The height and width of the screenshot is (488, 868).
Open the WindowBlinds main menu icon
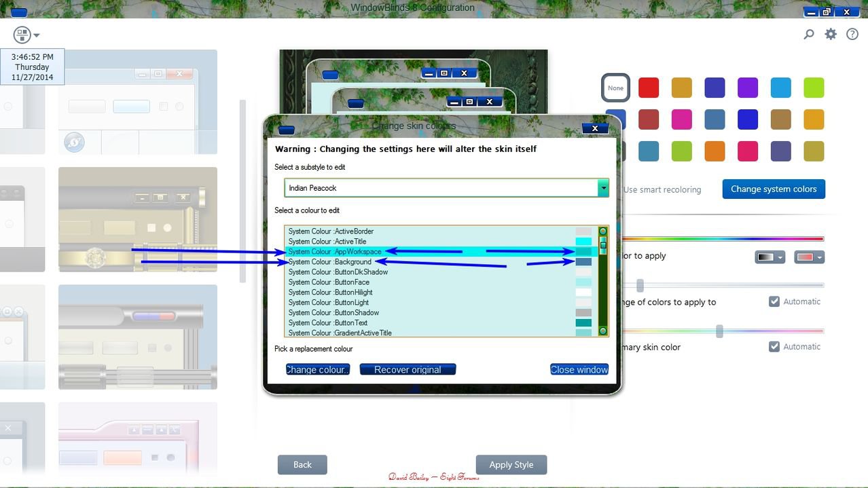pos(22,35)
